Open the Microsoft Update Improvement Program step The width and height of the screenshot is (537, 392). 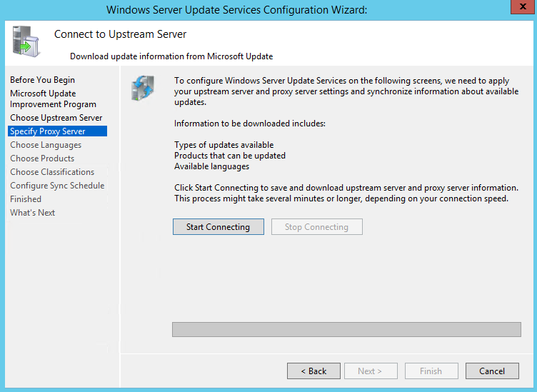click(x=53, y=99)
